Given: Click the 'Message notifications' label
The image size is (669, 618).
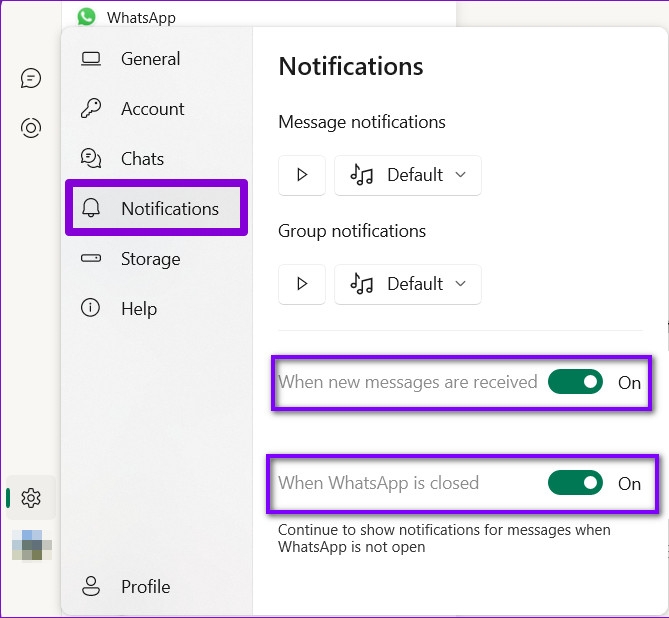Looking at the screenshot, I should coord(362,122).
